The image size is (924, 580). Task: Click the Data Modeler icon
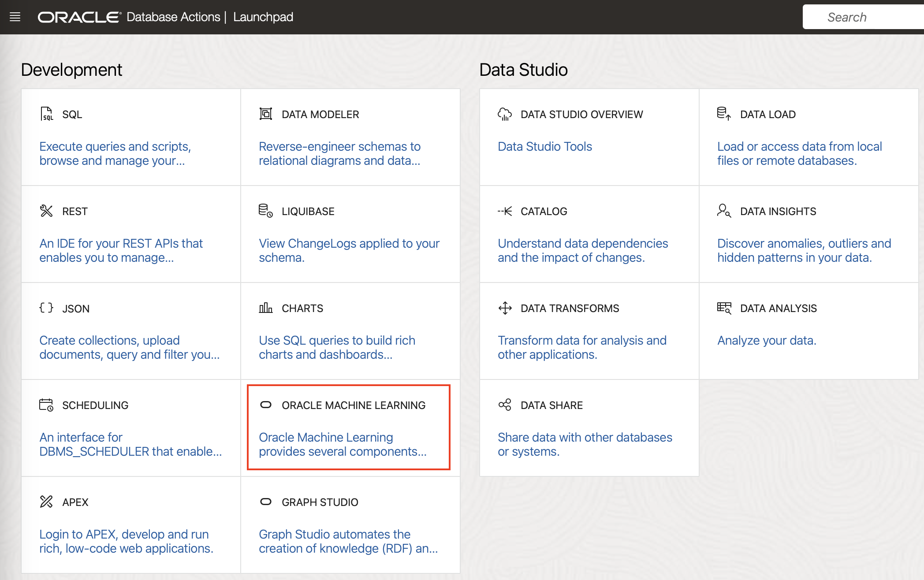coord(265,114)
